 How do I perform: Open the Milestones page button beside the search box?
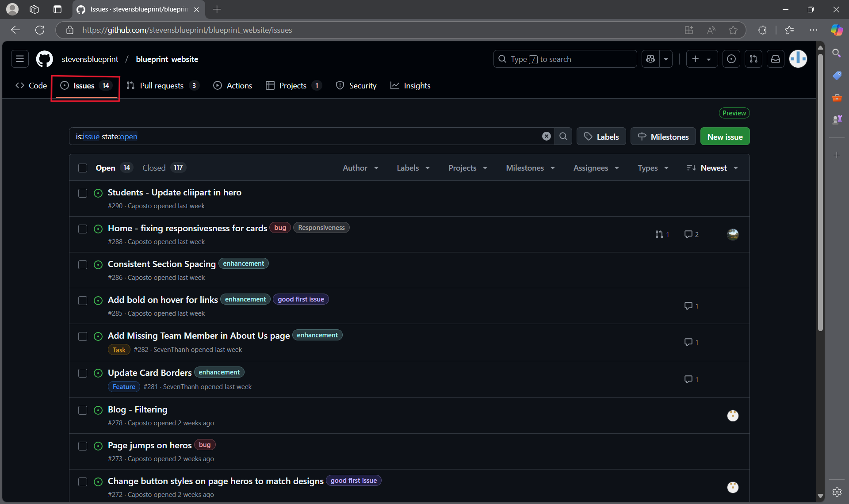point(663,137)
